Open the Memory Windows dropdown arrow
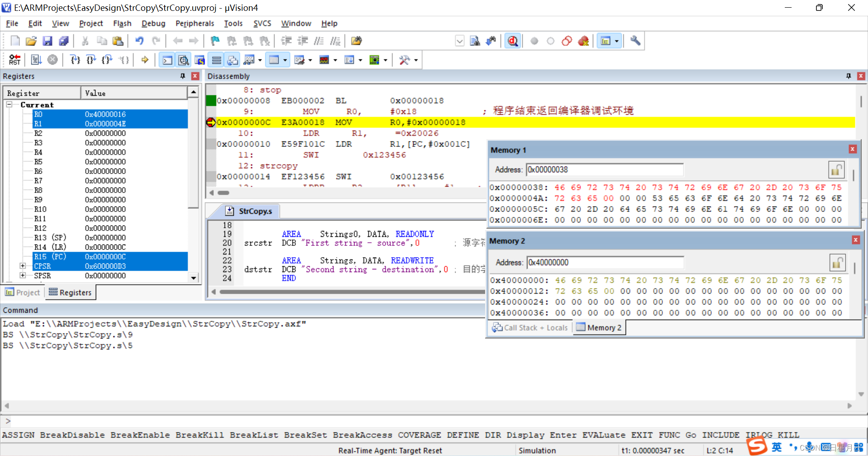 click(285, 60)
